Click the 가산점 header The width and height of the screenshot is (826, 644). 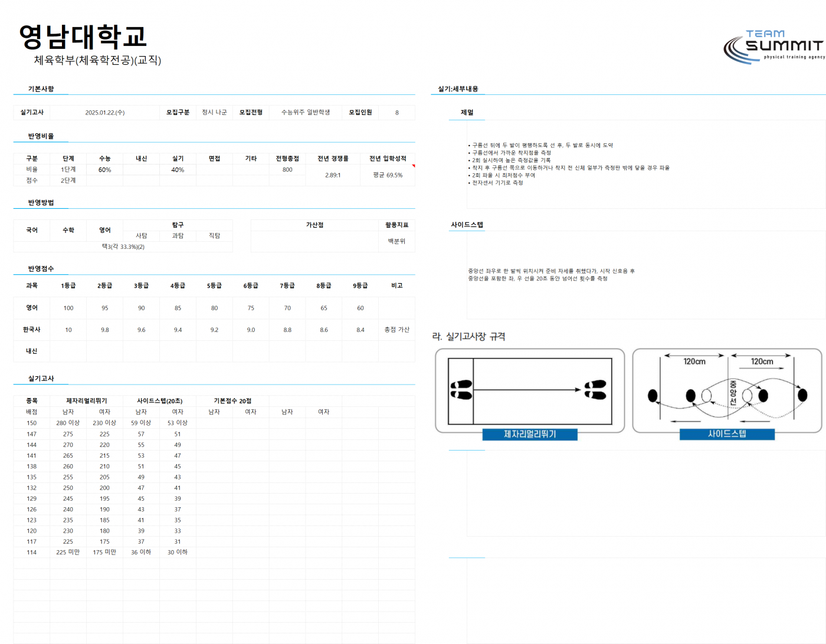point(314,225)
